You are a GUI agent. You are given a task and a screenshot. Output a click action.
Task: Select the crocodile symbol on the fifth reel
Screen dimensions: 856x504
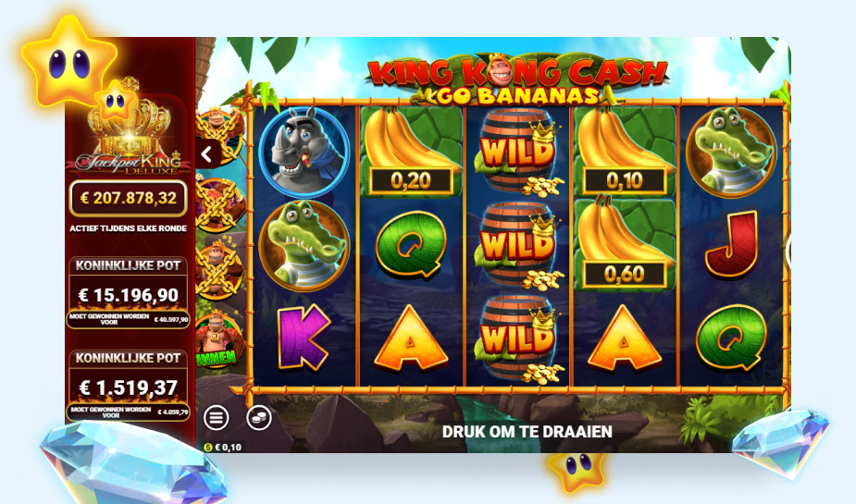pos(731,152)
